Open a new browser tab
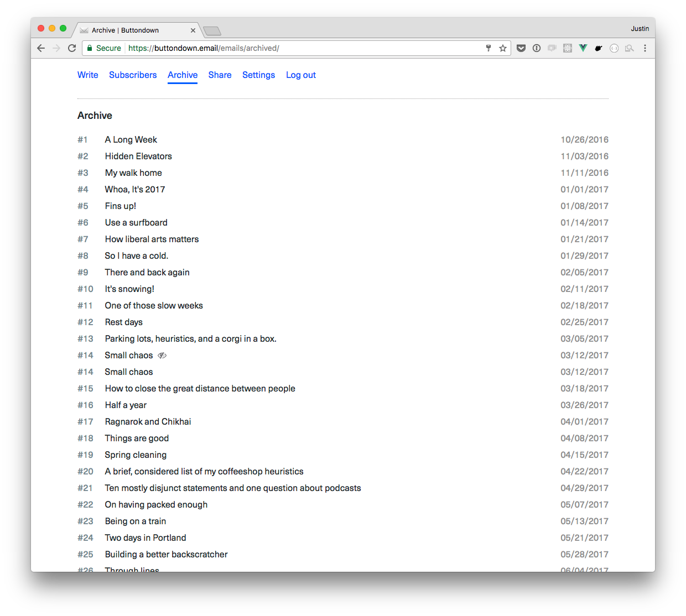Screen dimensions: 686x616 click(x=212, y=30)
